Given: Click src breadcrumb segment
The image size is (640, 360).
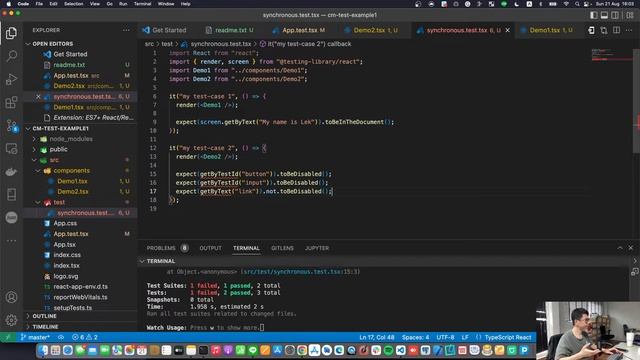Looking at the screenshot, I should point(149,44).
